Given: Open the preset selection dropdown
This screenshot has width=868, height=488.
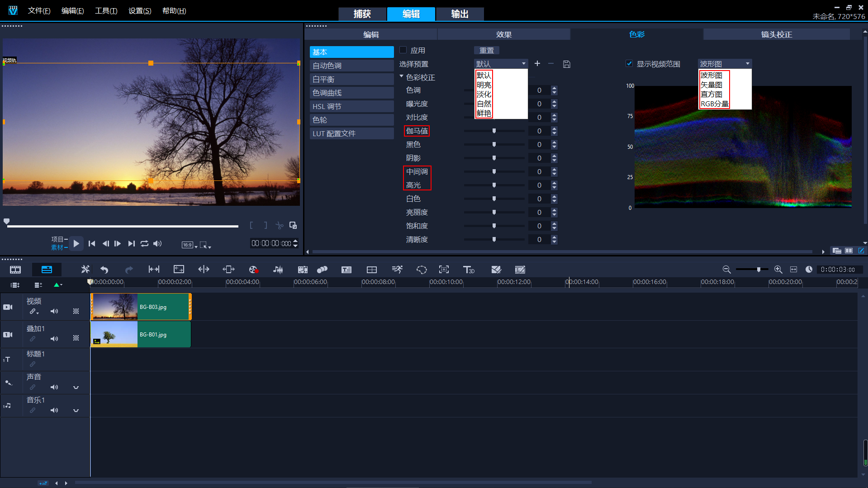Looking at the screenshot, I should [501, 64].
